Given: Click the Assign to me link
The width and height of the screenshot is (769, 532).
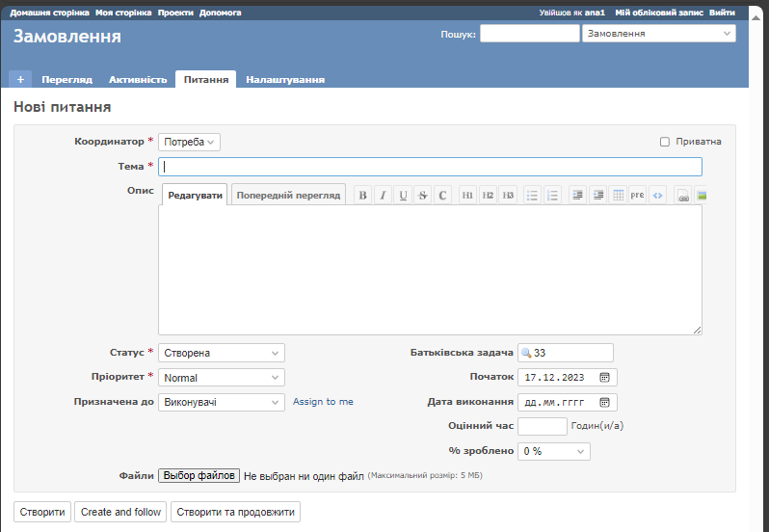Looking at the screenshot, I should [x=323, y=402].
